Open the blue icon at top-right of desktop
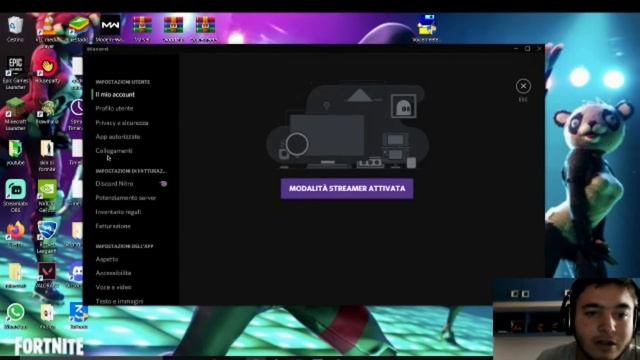This screenshot has height=360, width=640. tap(426, 28)
